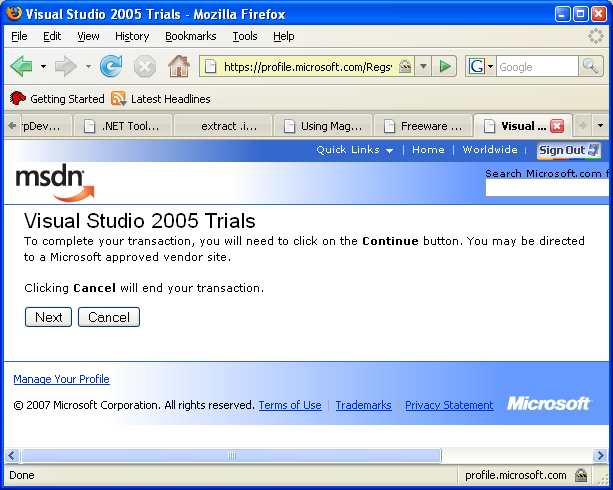Switch to the .NET Tool... tab
Viewport: 613px width, 490px height.
pyautogui.click(x=123, y=126)
